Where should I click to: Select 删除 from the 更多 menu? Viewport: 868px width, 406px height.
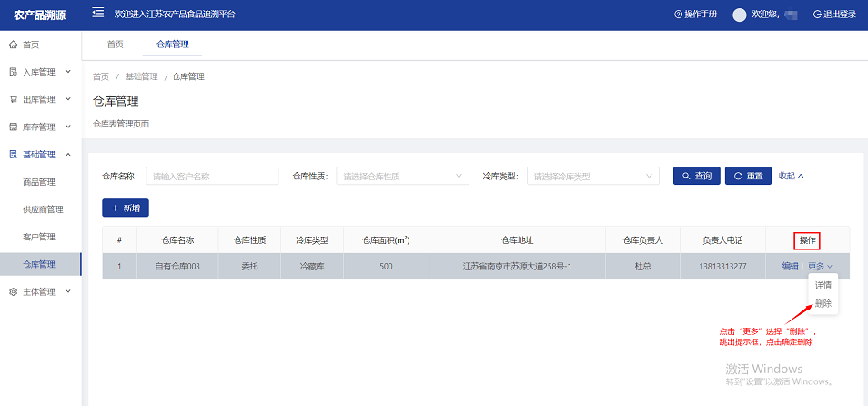point(823,303)
